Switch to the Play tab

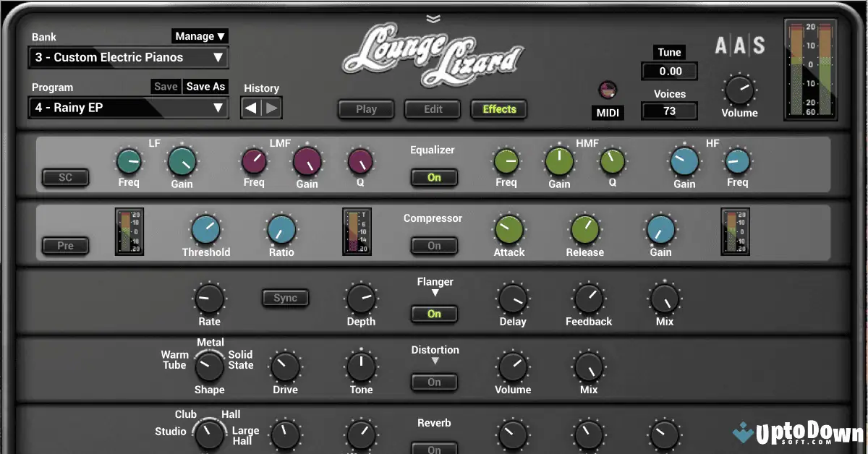365,109
